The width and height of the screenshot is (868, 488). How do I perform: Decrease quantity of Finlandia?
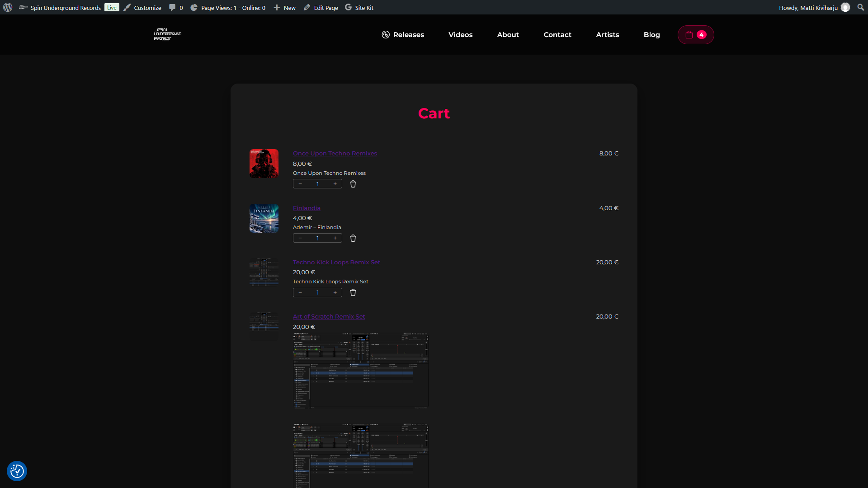pos(300,238)
